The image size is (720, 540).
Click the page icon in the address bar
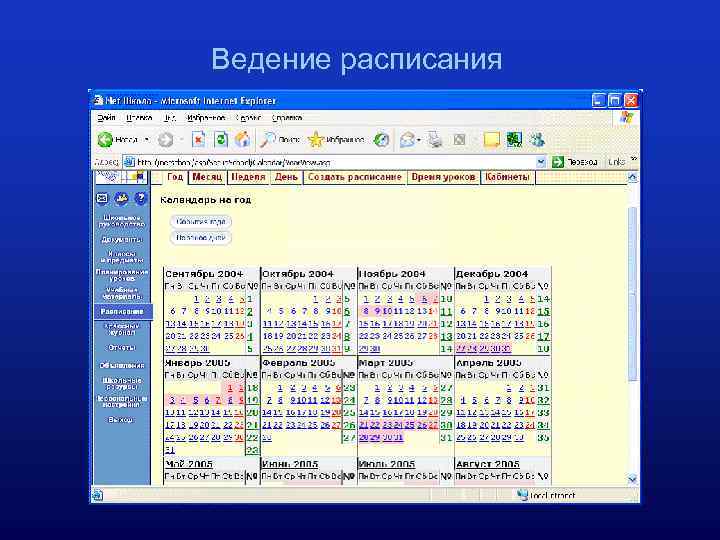[x=129, y=162]
